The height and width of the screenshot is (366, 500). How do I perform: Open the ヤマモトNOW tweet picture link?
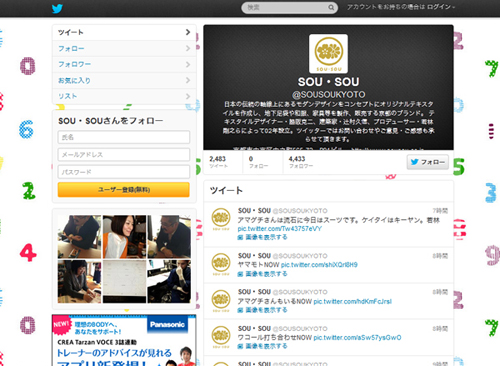[319, 265]
